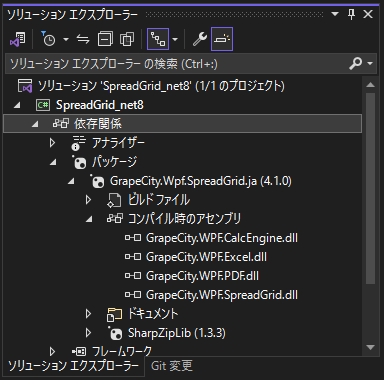Open the pending changes filter clock icon
The height and width of the screenshot is (380, 384).
[x=48, y=39]
